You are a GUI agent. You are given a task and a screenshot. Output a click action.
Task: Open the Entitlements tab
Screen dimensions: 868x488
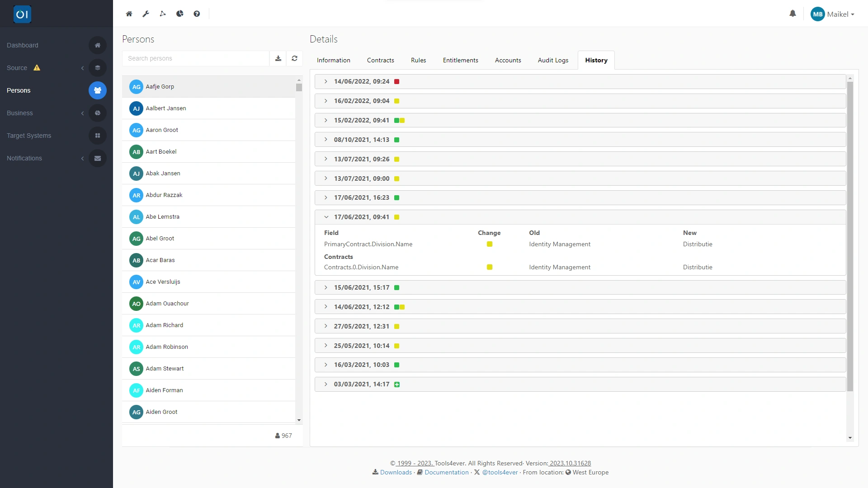click(460, 60)
